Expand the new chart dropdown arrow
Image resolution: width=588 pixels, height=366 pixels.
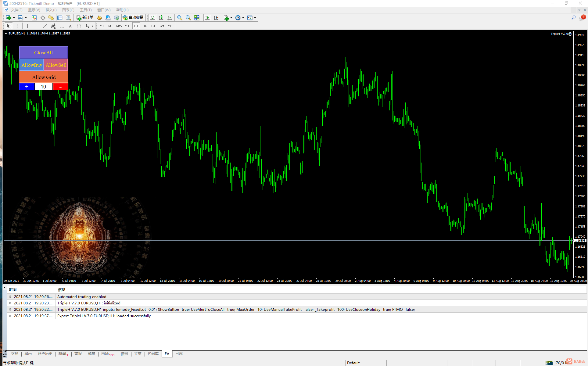click(x=14, y=18)
